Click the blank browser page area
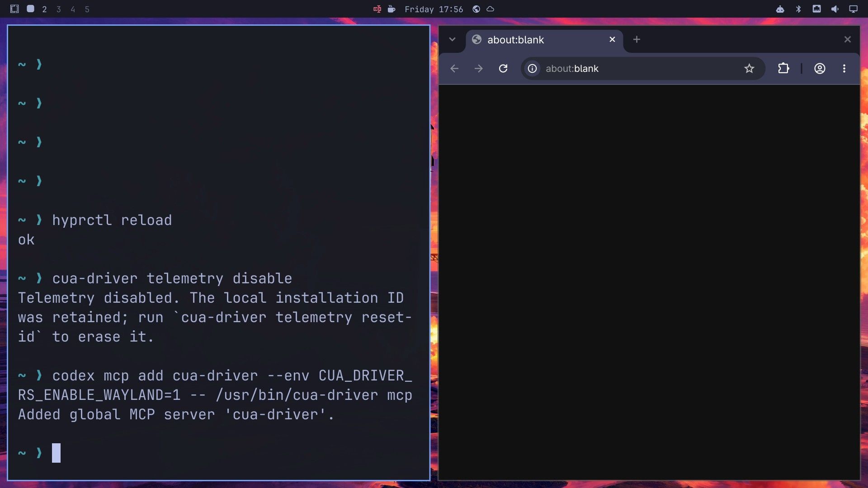The image size is (868, 488). (x=649, y=282)
